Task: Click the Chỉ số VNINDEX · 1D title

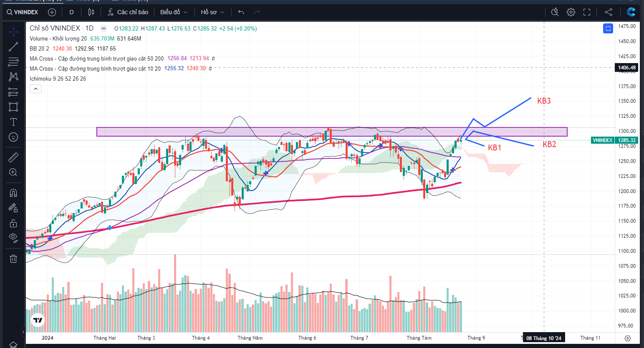Action: [62, 28]
